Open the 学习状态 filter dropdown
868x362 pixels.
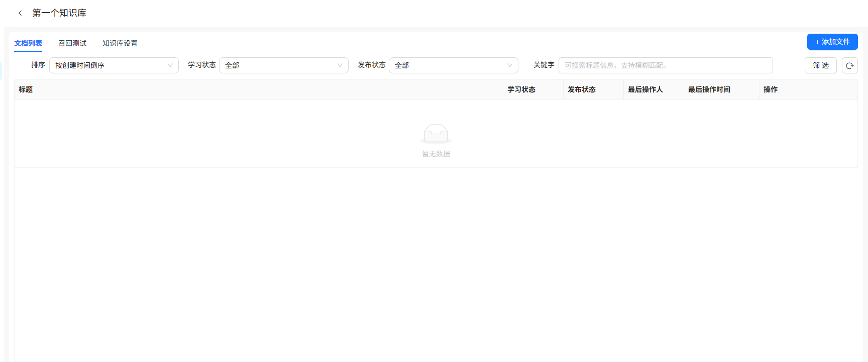283,65
